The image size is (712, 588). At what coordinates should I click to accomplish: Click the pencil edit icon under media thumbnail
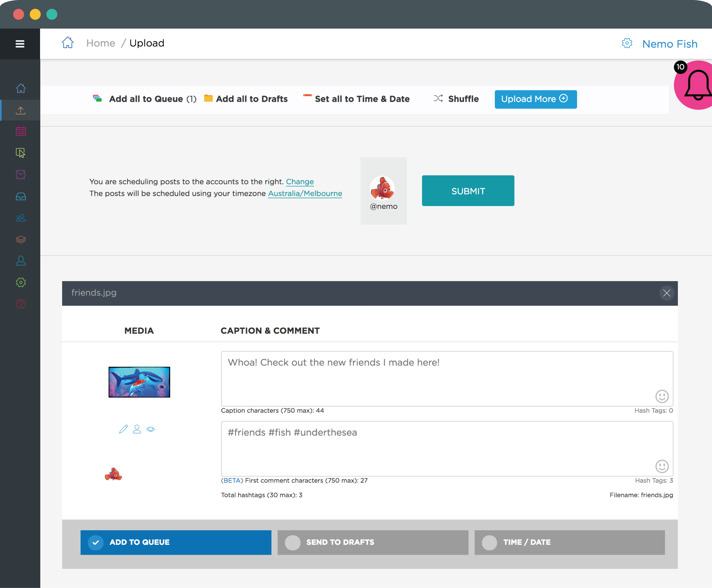[124, 429]
